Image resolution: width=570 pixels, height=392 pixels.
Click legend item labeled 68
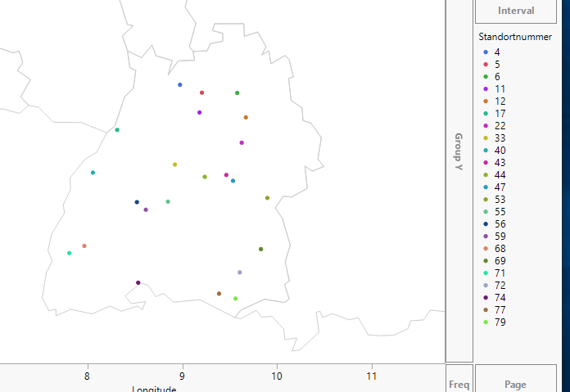tap(494, 249)
